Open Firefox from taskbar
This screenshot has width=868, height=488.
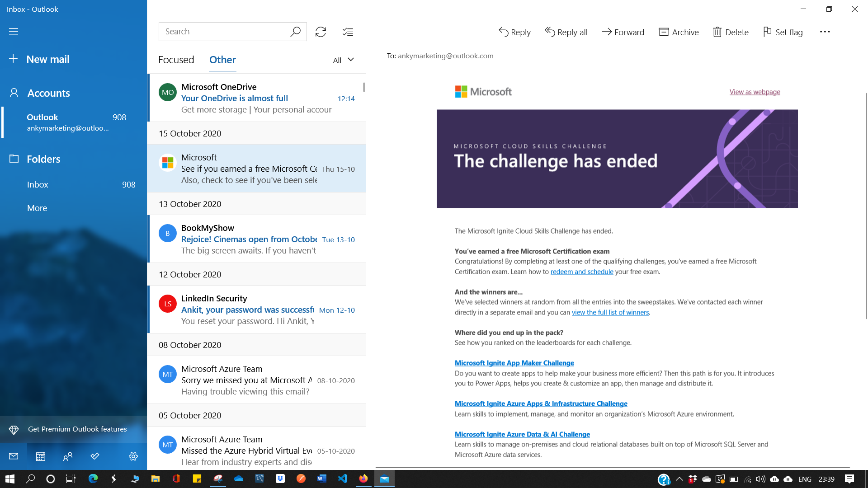363,479
